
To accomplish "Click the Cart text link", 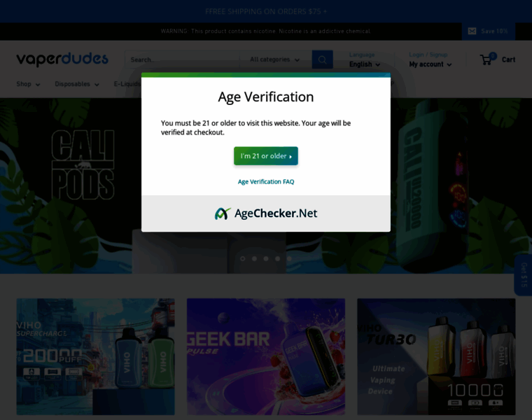I will [509, 59].
